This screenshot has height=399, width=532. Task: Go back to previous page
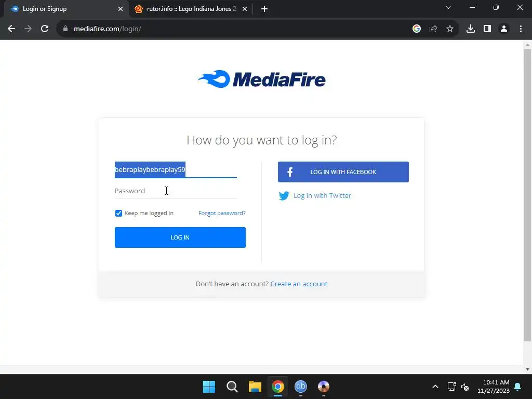pyautogui.click(x=11, y=29)
